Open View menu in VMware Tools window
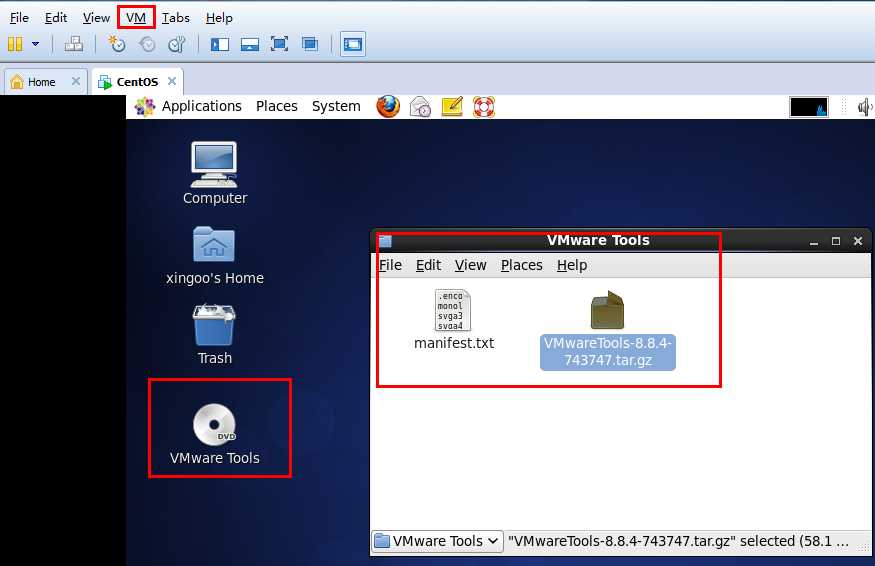Viewport: 875px width, 566px height. 470,265
